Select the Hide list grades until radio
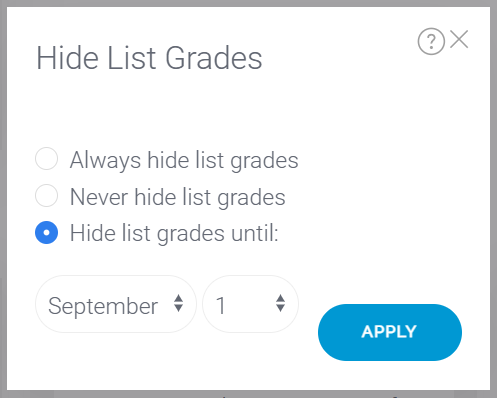Viewport: 497px width, 398px height. (x=46, y=232)
